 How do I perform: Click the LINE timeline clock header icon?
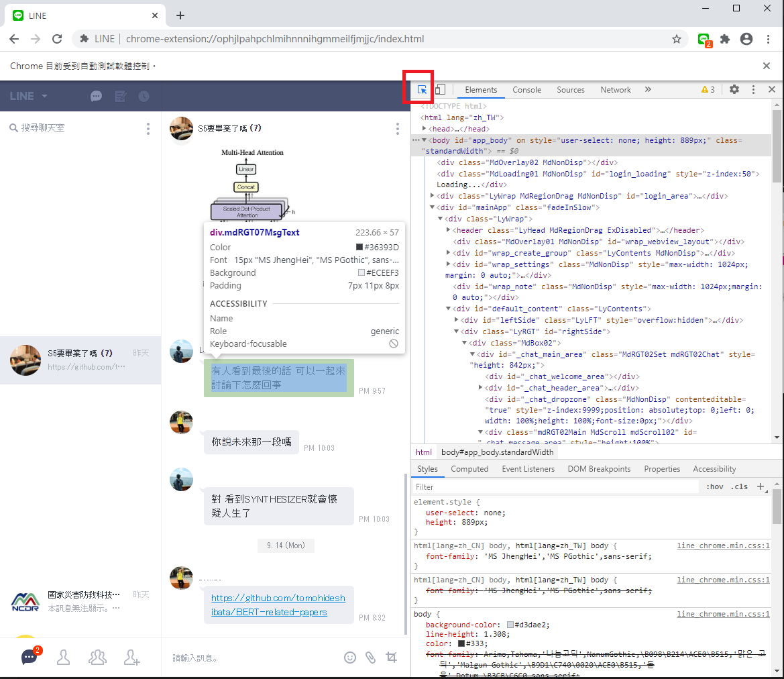144,96
